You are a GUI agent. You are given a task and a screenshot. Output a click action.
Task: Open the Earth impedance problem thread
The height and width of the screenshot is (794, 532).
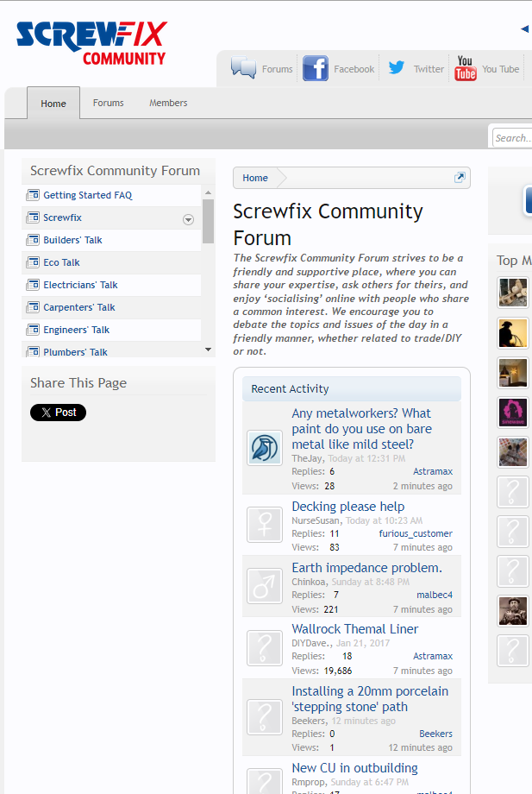click(366, 568)
